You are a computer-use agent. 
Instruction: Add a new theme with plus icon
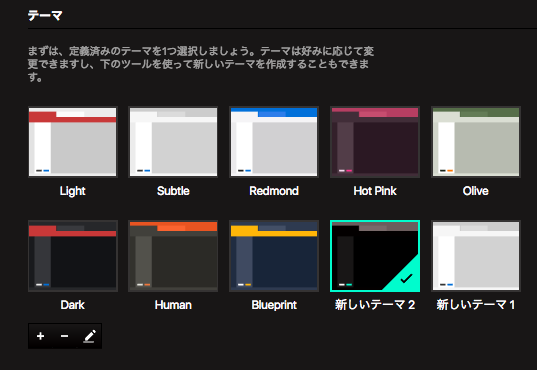[40, 336]
